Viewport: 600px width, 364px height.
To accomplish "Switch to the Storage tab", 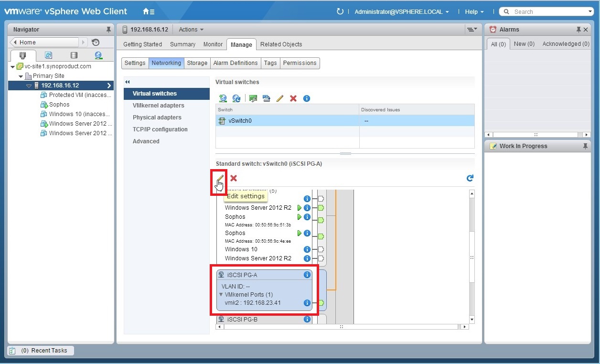I will [x=197, y=63].
